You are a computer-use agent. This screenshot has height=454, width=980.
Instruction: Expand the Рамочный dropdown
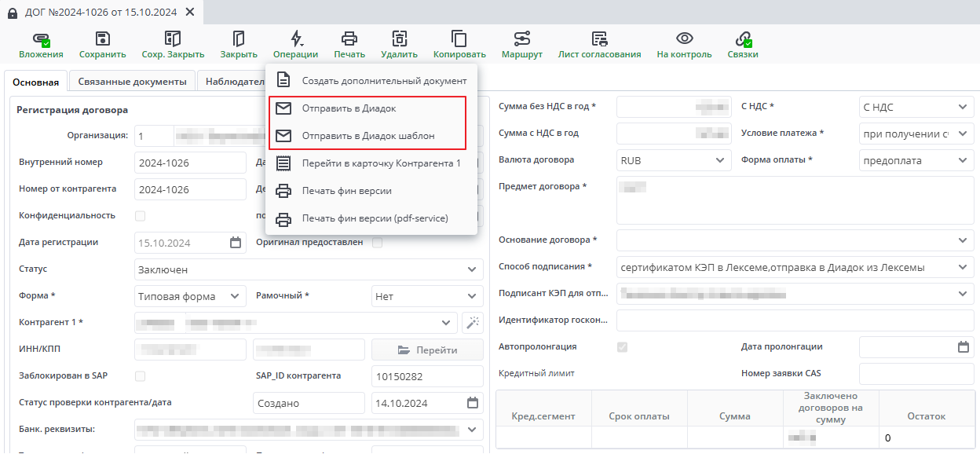pos(471,296)
